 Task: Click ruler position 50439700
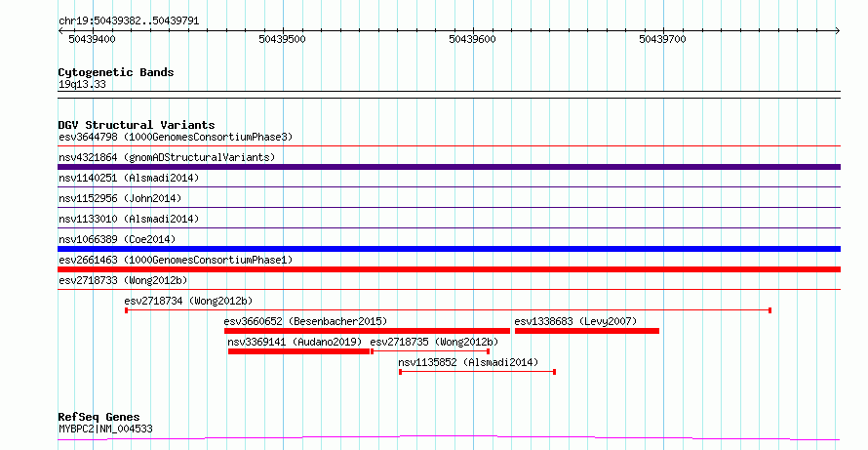point(662,39)
